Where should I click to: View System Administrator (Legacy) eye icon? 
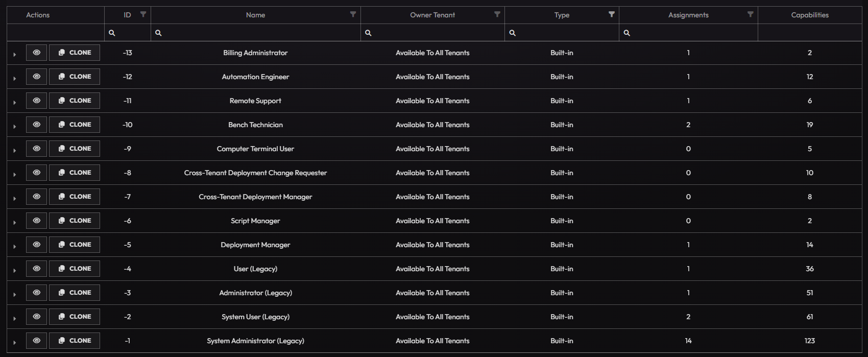click(x=37, y=341)
